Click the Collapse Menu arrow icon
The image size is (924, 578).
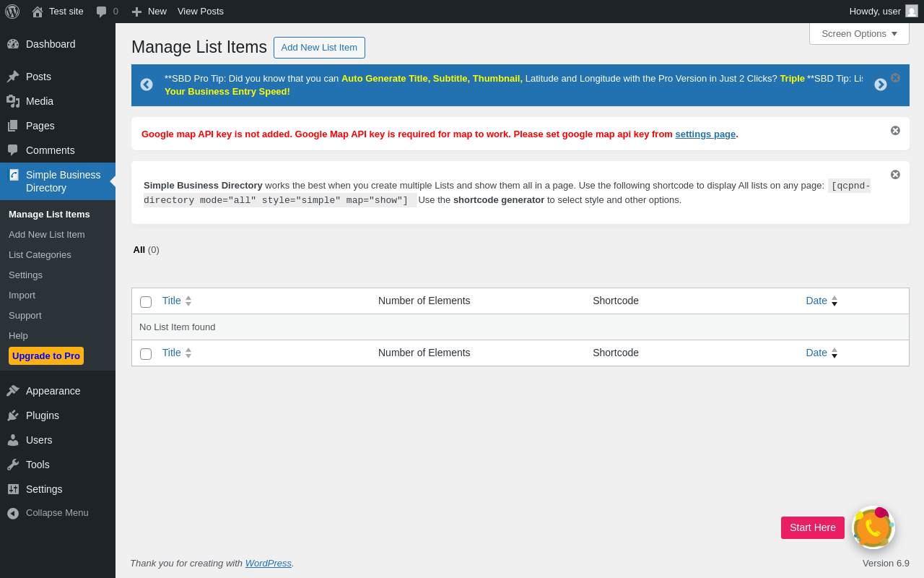click(x=13, y=513)
